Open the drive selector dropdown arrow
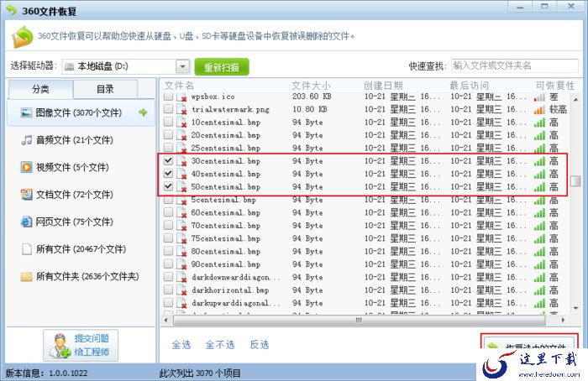Image resolution: width=588 pixels, height=381 pixels. coord(182,66)
